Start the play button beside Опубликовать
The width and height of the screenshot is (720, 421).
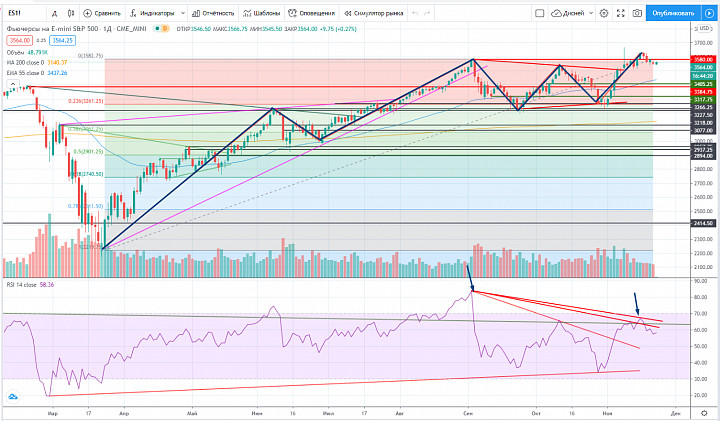pyautogui.click(x=709, y=13)
